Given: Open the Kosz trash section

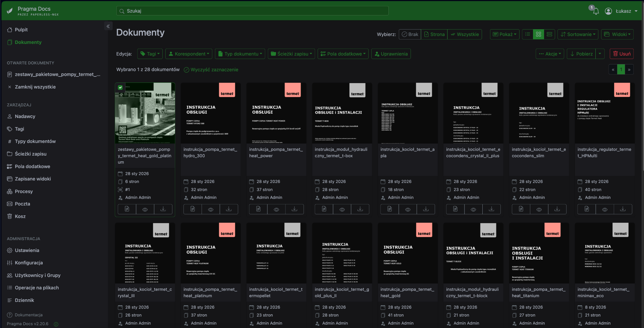Looking at the screenshot, I should (x=20, y=216).
